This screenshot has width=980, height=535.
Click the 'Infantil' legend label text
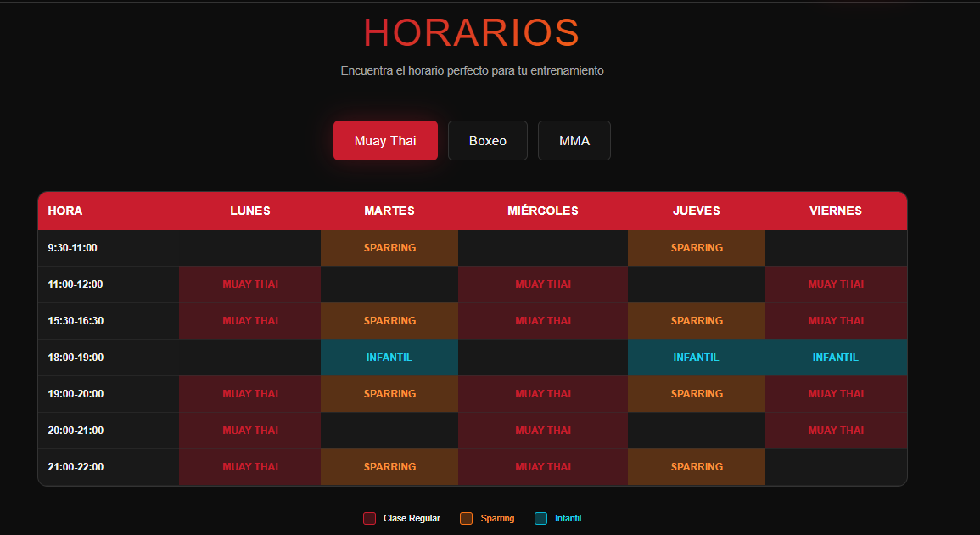[568, 518]
